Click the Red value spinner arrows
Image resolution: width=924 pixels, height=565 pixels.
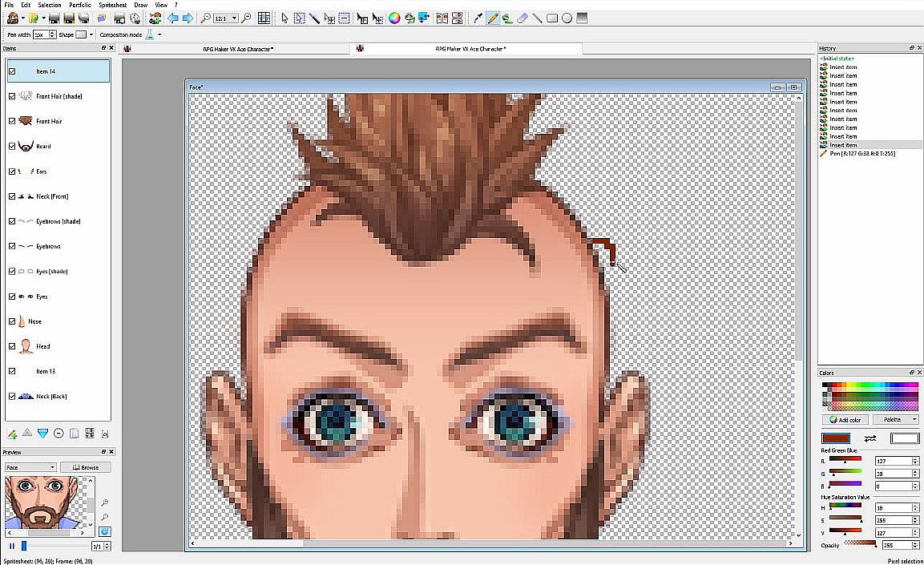(x=915, y=461)
